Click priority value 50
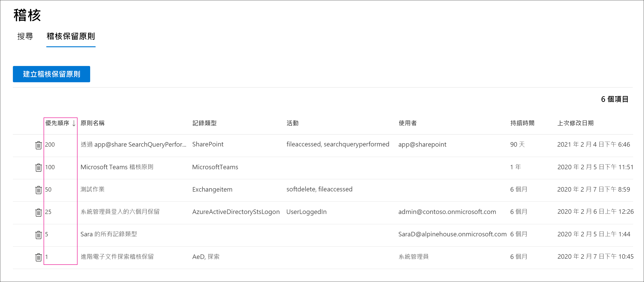 (48, 190)
